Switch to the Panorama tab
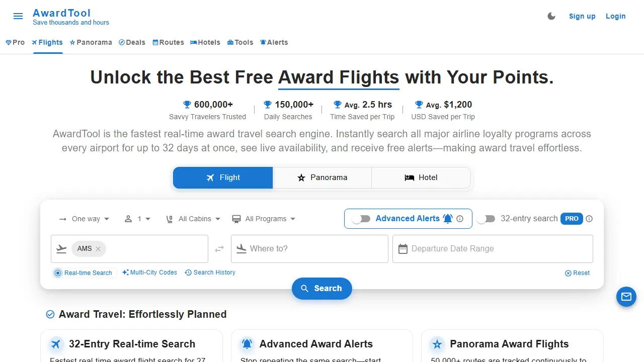 322,177
